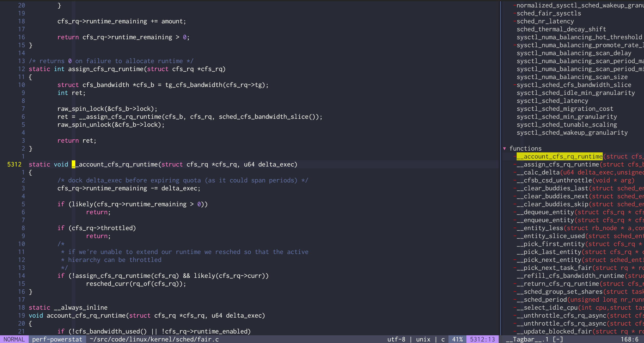Image resolution: width=644 pixels, height=343 pixels.
Task: Focus the __Tagbar__.1 window label
Action: pos(527,339)
